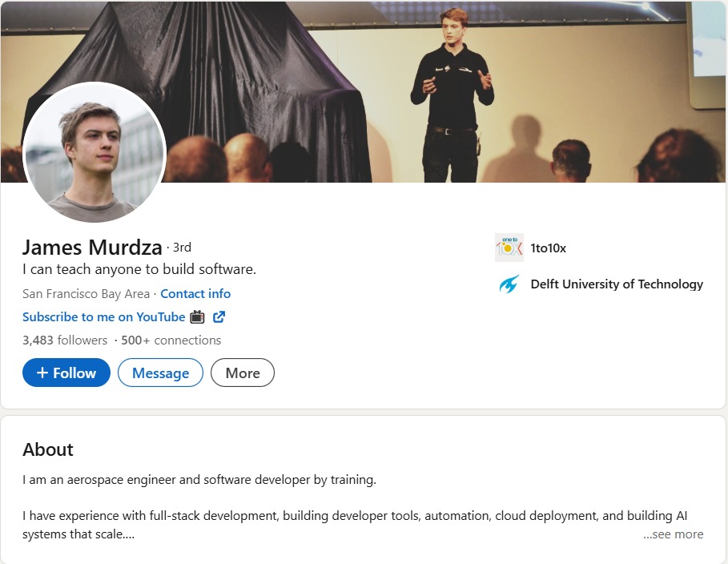728x564 pixels.
Task: Click the 3rd degree connection badge
Action: (182, 247)
